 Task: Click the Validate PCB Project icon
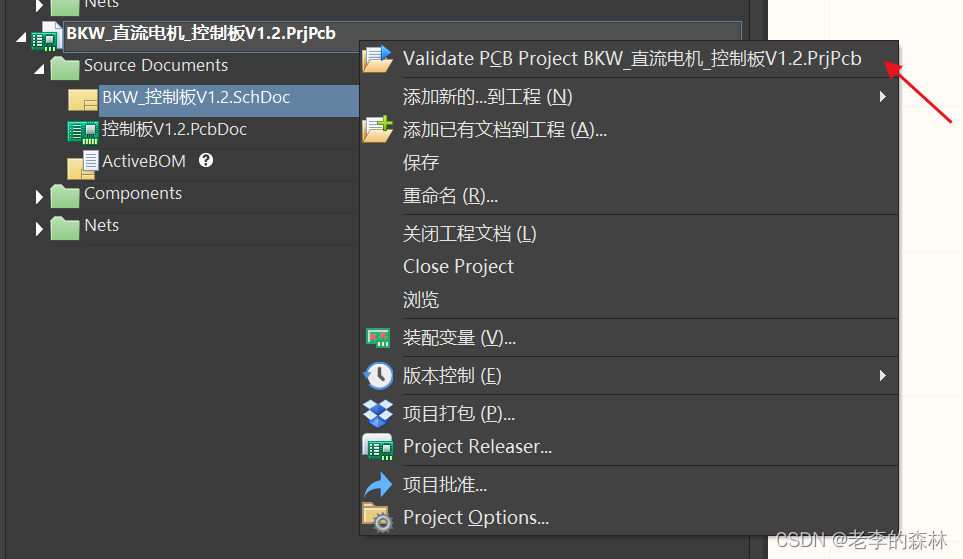point(378,59)
